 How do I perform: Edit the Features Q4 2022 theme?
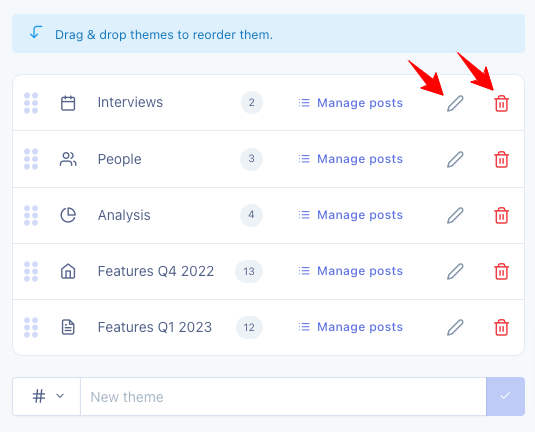456,271
